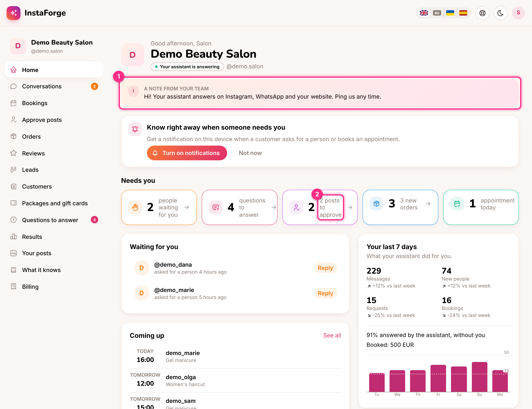Click See all in Coming up
This screenshot has width=532, height=409.
[x=332, y=335]
